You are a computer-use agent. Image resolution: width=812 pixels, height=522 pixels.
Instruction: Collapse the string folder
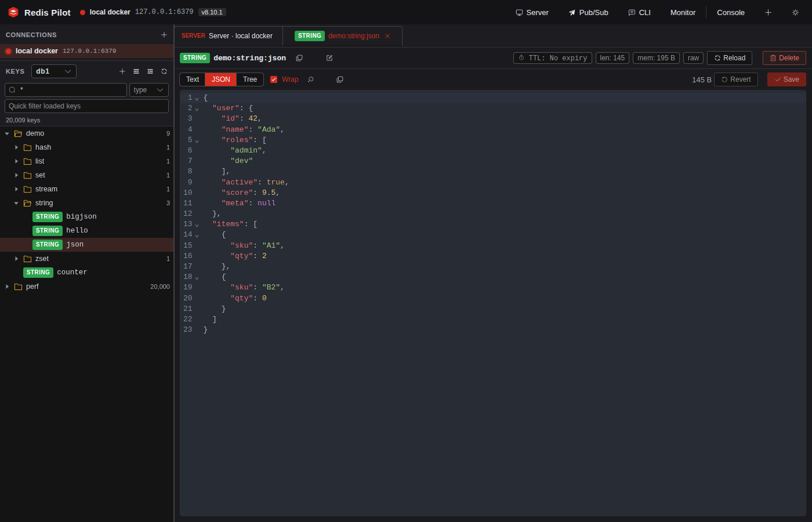tap(16, 203)
